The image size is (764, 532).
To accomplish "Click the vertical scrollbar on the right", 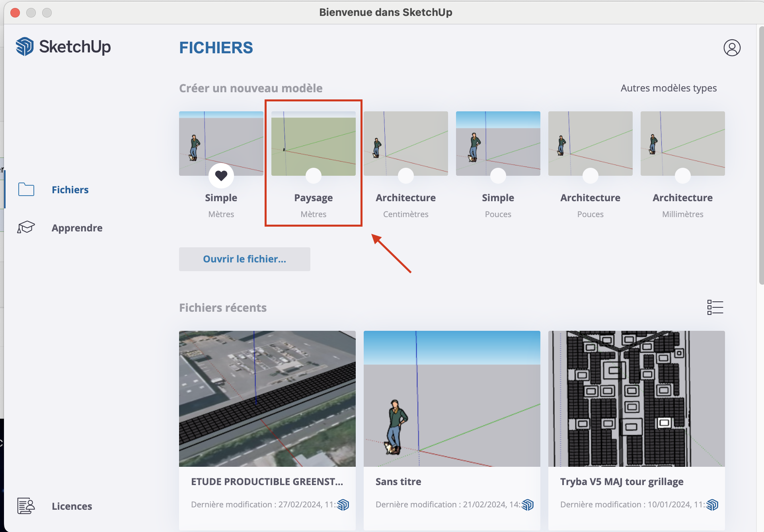I will point(761,155).
